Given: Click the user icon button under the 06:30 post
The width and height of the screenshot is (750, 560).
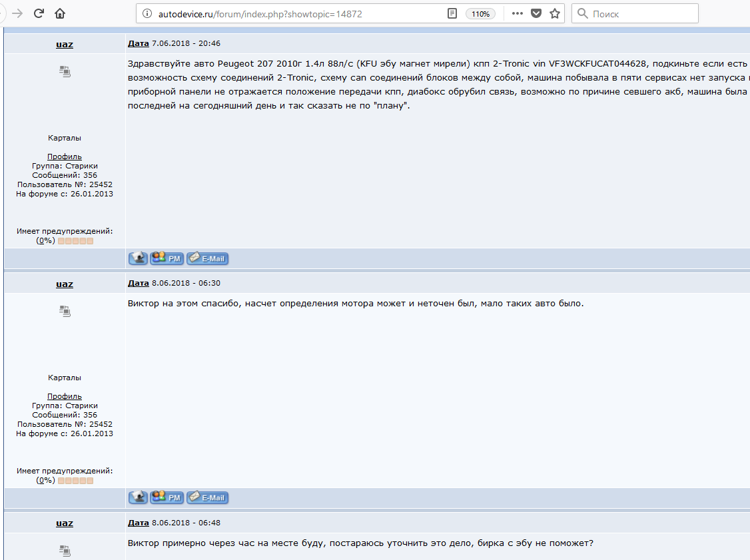Looking at the screenshot, I should pyautogui.click(x=138, y=497).
